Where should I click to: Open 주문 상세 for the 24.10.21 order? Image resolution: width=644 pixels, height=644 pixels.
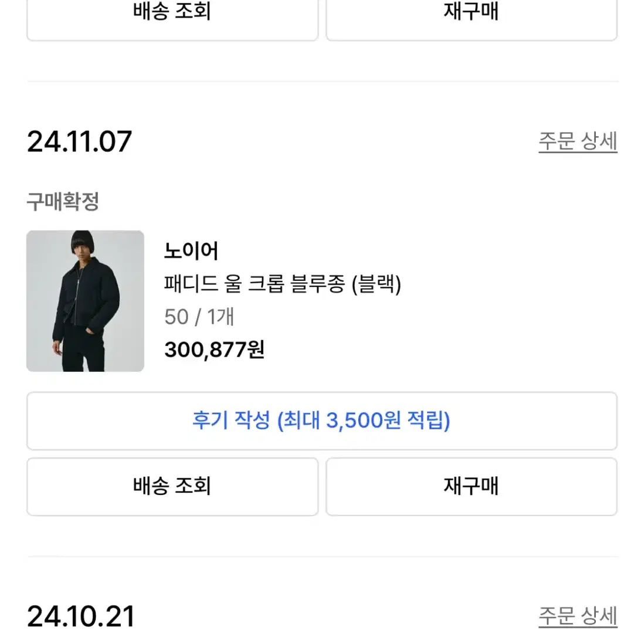click(578, 616)
